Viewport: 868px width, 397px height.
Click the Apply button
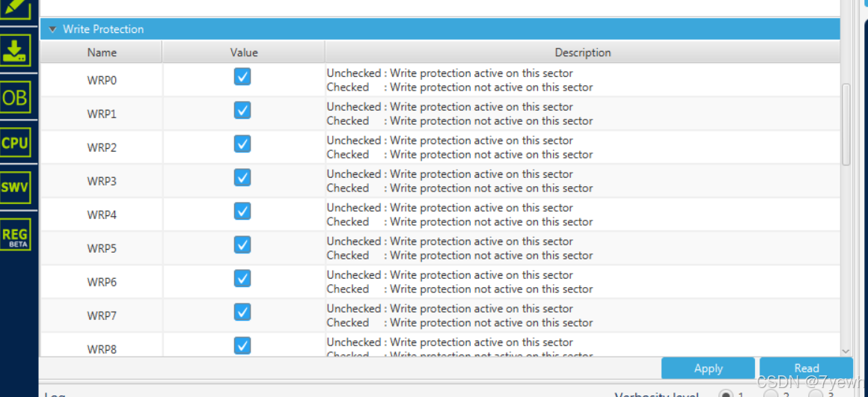pyautogui.click(x=708, y=369)
